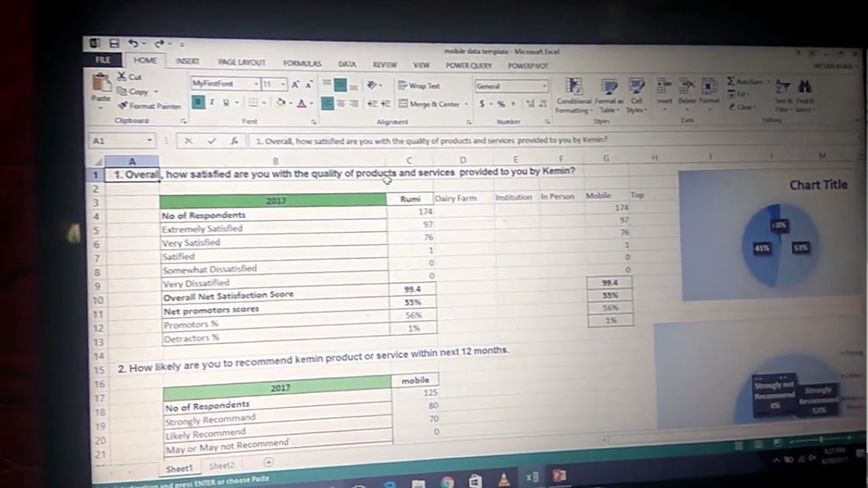Open the General number format dropdown

[544, 86]
